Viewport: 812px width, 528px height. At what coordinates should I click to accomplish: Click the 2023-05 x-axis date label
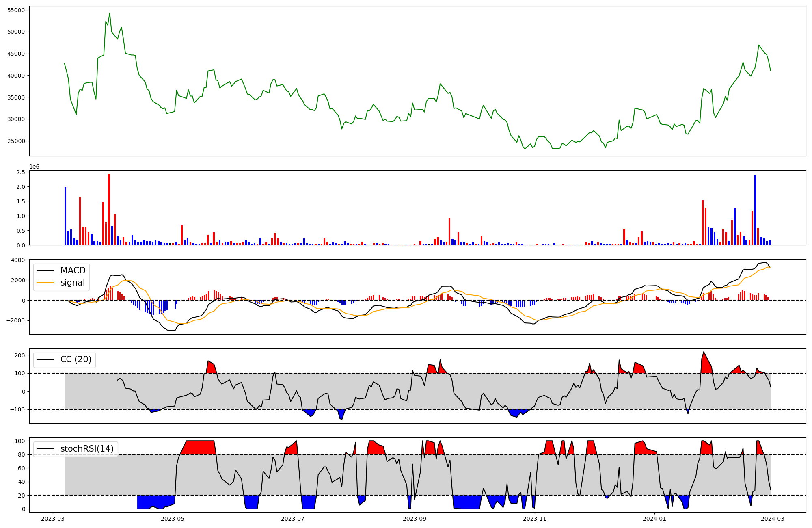click(x=173, y=519)
